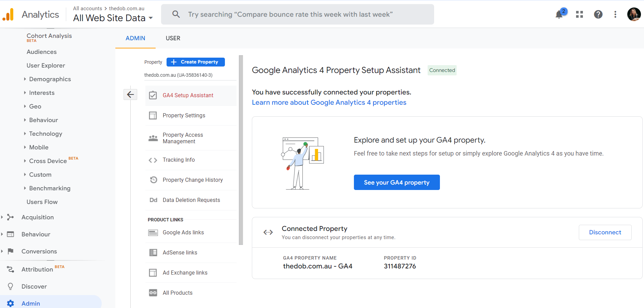Click the Property Settings window icon

pyautogui.click(x=153, y=115)
